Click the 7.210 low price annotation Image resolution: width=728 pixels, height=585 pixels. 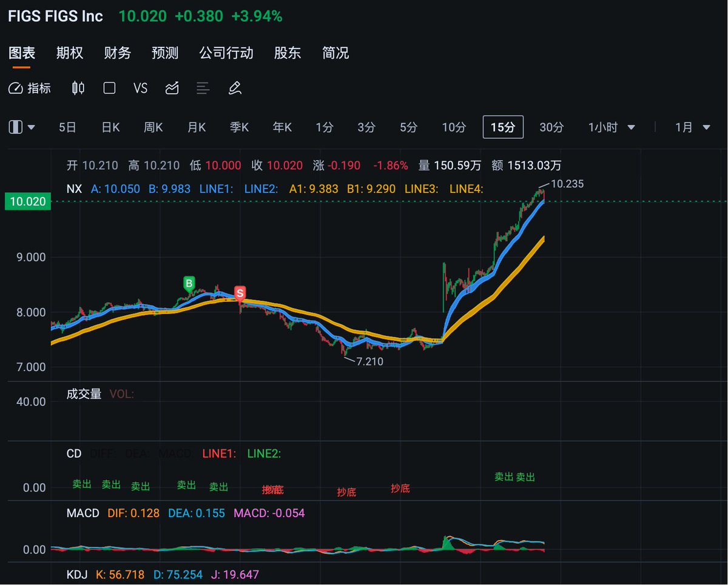369,361
